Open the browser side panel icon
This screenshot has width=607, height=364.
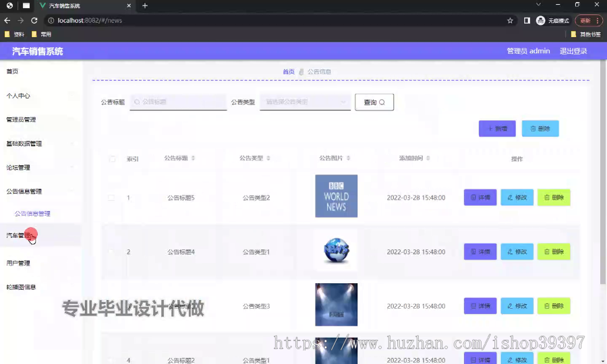tap(527, 20)
